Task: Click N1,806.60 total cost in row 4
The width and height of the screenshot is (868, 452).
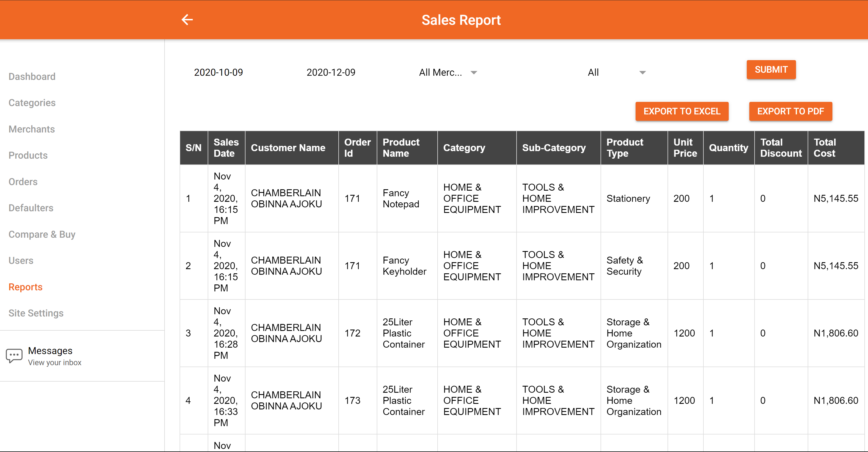Action: click(836, 401)
